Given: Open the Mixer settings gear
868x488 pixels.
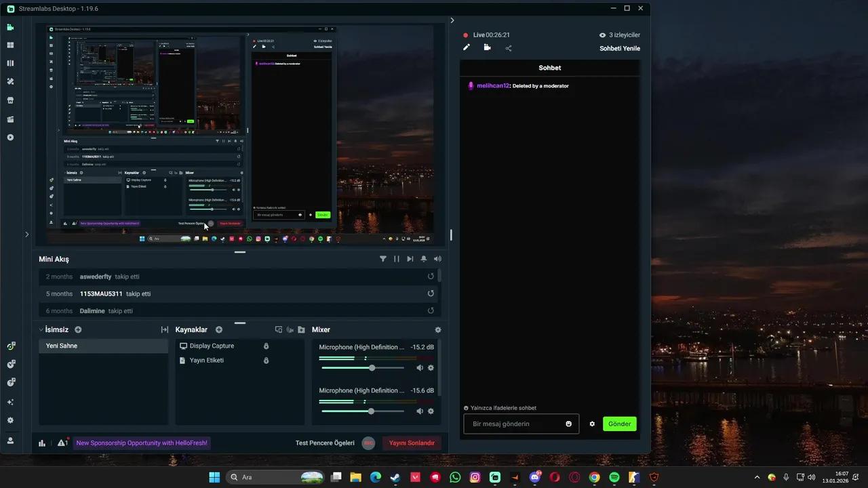Looking at the screenshot, I should tap(438, 330).
